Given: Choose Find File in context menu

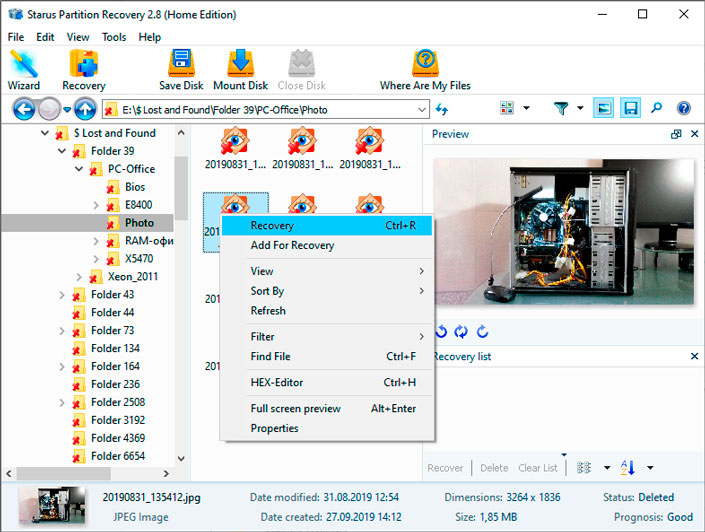Looking at the screenshot, I should pyautogui.click(x=327, y=357).
